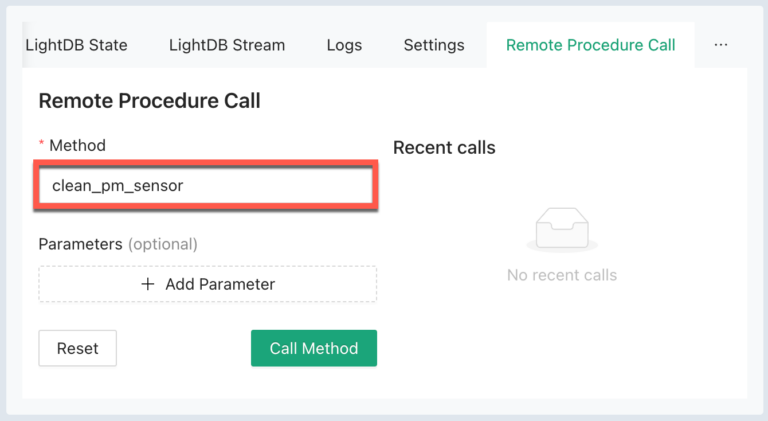768x421 pixels.
Task: Open the LightDB Stream tab
Action: click(227, 45)
